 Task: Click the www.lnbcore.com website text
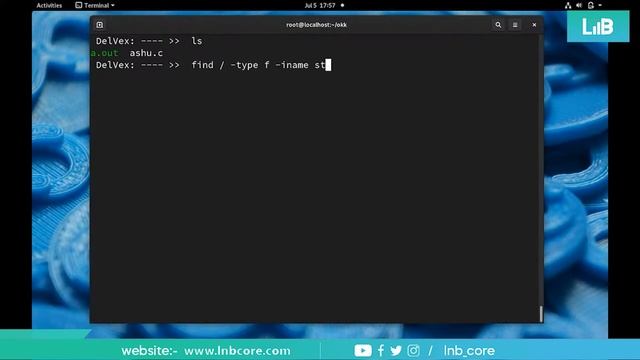point(237,351)
